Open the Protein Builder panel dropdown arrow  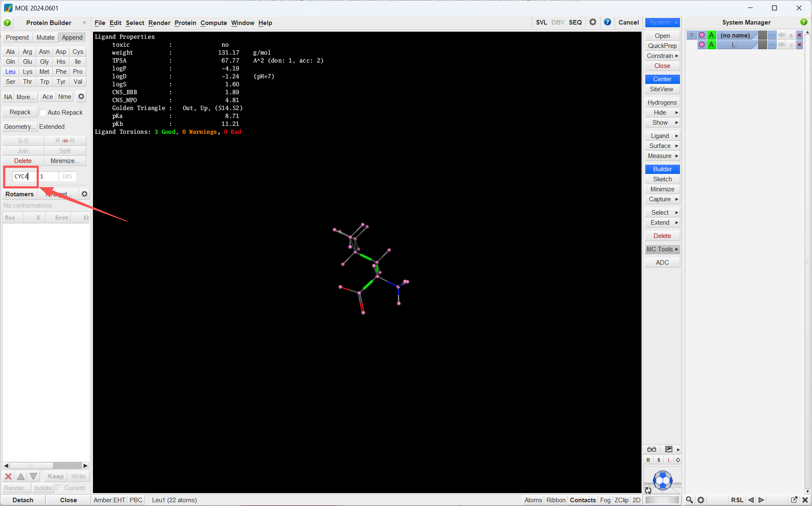point(84,23)
